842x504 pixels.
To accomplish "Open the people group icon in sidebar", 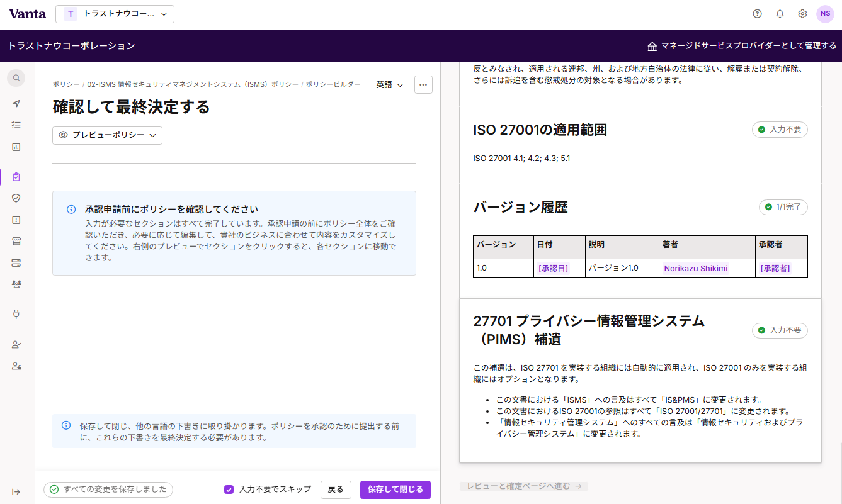I will click(16, 284).
